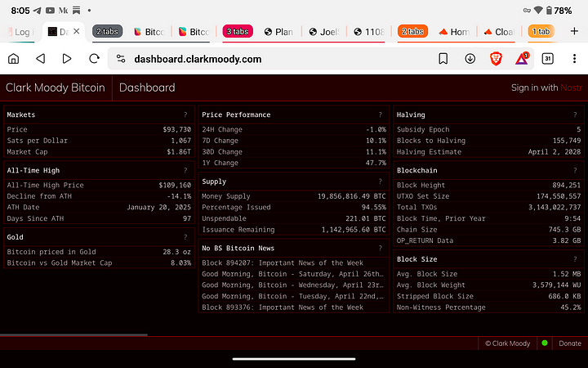
Task: Open the © Clark Moody footer link
Action: click(x=507, y=343)
